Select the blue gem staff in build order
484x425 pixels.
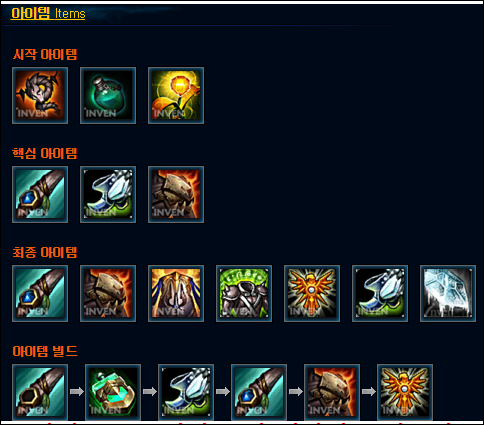click(x=259, y=392)
